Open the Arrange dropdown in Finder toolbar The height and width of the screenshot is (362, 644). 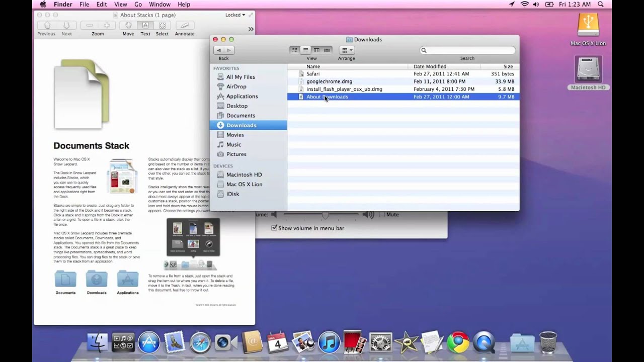(x=347, y=50)
